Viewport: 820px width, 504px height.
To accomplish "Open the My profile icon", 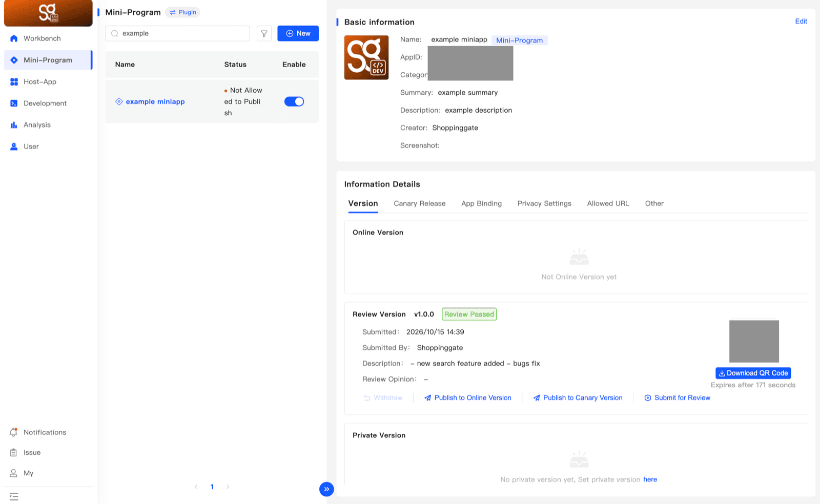I will pyautogui.click(x=14, y=473).
